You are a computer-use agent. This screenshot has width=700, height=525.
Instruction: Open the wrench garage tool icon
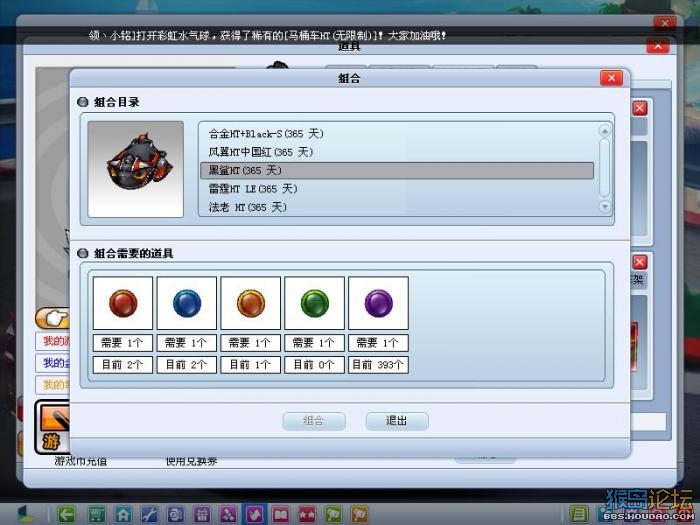pyautogui.click(x=149, y=514)
